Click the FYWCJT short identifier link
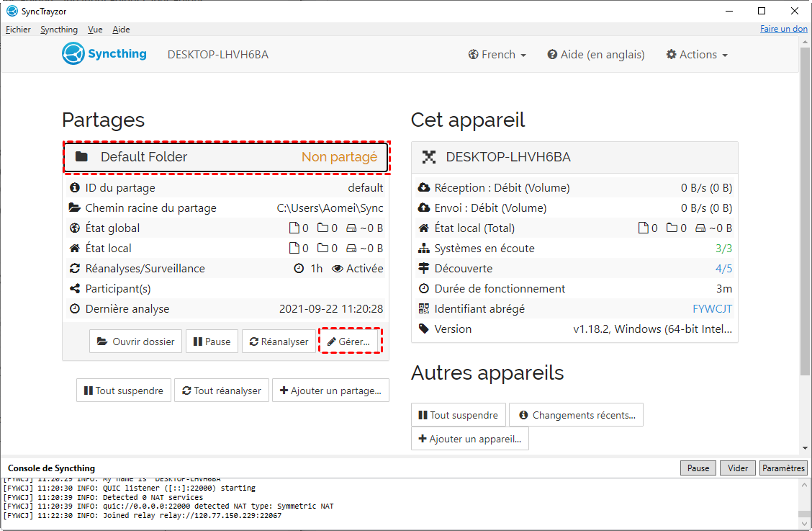 click(x=712, y=309)
